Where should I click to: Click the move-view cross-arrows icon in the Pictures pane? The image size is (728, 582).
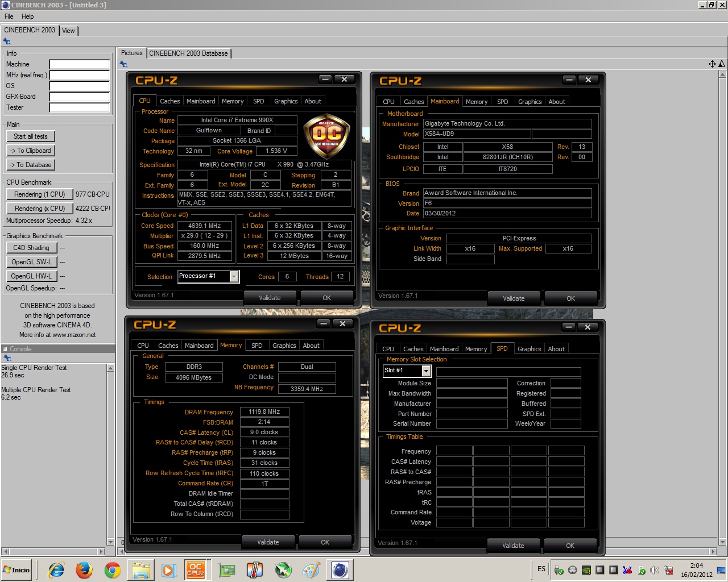712,64
